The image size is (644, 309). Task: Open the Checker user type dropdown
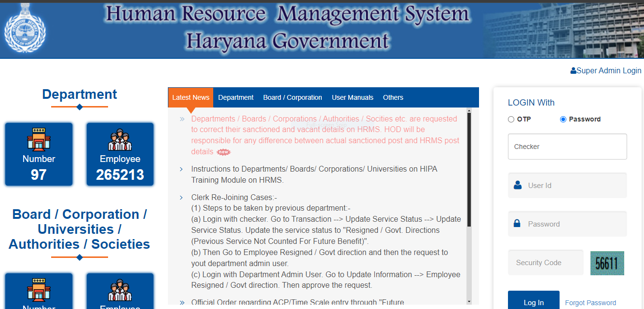pyautogui.click(x=567, y=147)
